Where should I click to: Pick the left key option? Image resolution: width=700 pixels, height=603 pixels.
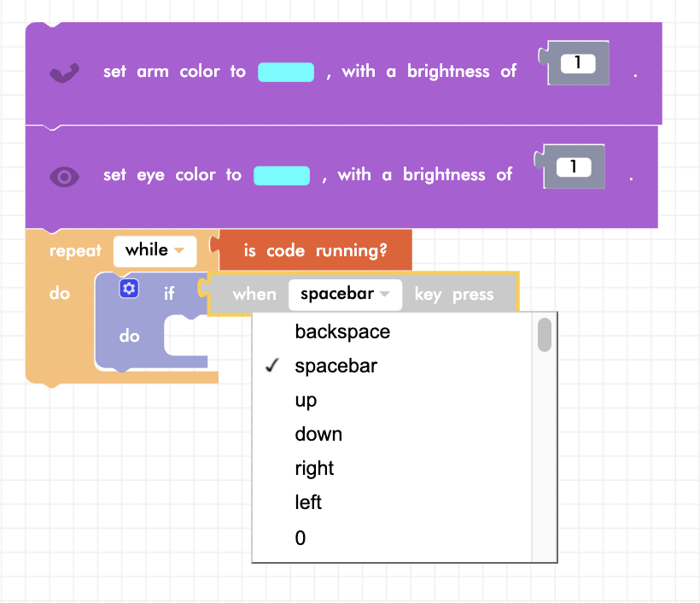coord(308,503)
